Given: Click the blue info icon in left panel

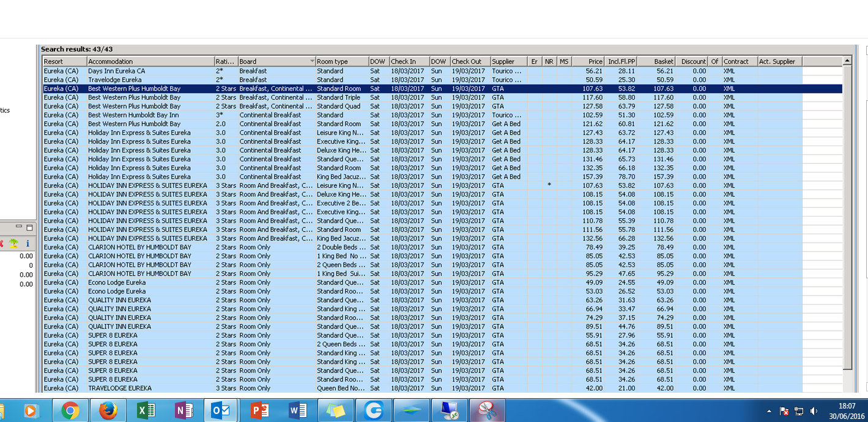Looking at the screenshot, I should coord(27,243).
